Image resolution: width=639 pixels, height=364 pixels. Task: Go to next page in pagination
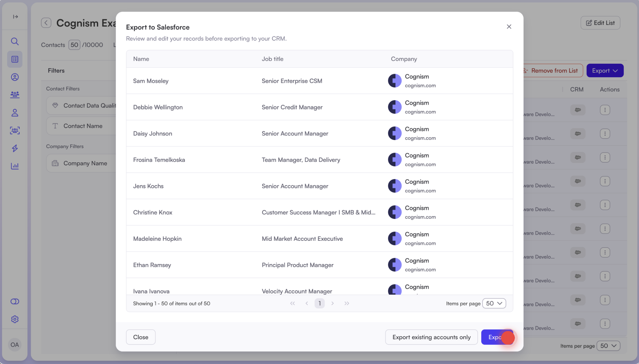[x=332, y=303]
